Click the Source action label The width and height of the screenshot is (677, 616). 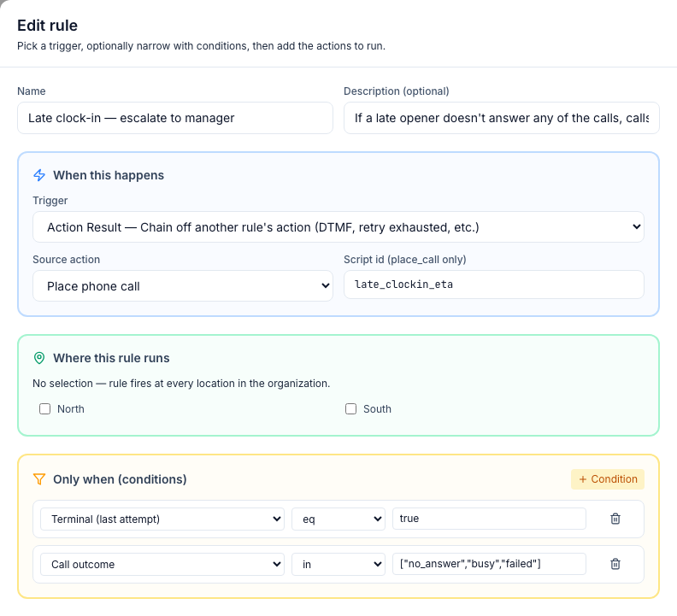point(67,260)
